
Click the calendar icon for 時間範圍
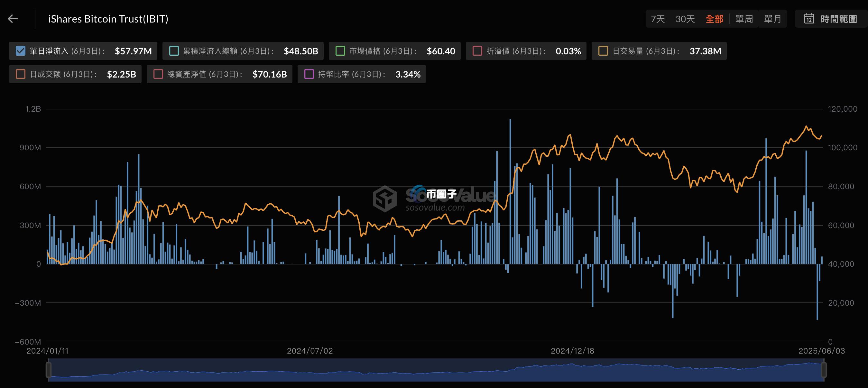(x=809, y=19)
